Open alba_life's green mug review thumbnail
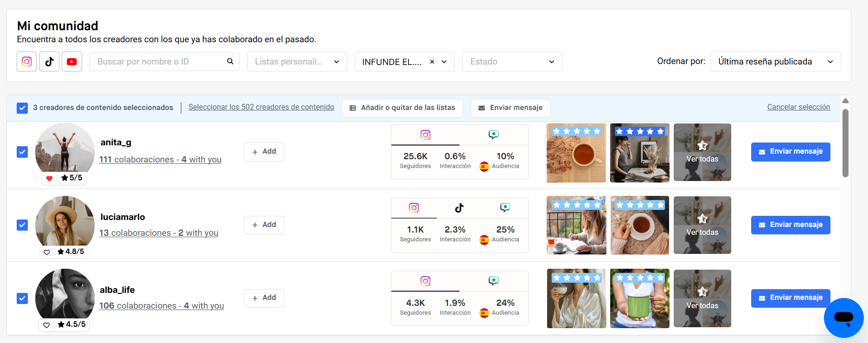This screenshot has width=868, height=343. coord(640,298)
